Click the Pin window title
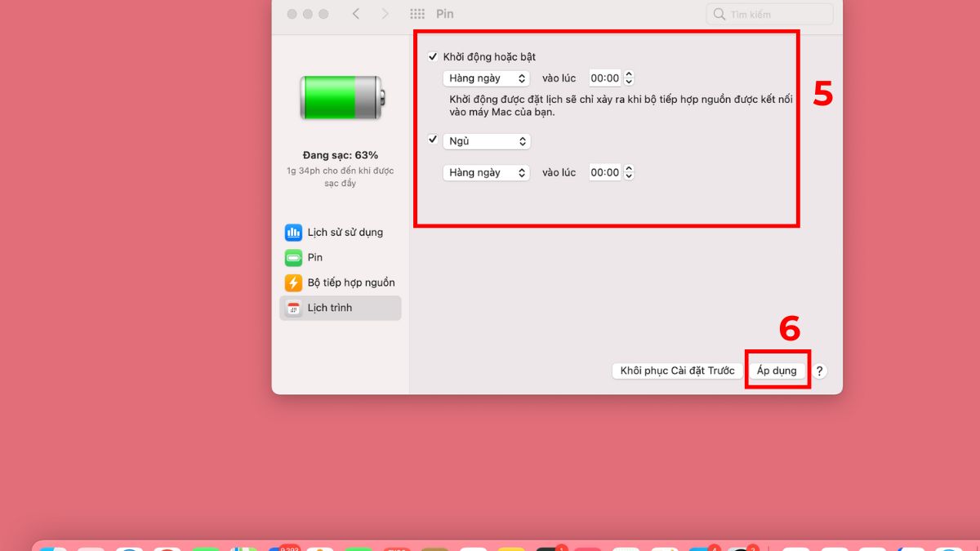980x551 pixels. [445, 14]
